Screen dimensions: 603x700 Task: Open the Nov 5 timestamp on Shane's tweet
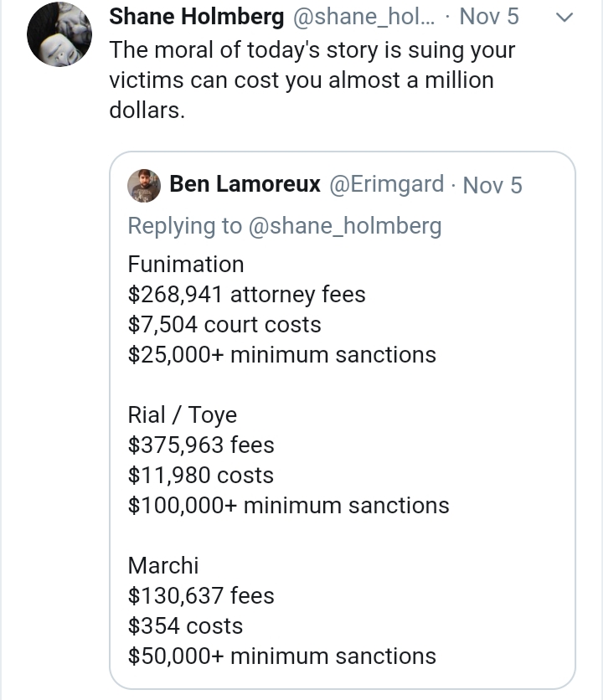pyautogui.click(x=489, y=17)
